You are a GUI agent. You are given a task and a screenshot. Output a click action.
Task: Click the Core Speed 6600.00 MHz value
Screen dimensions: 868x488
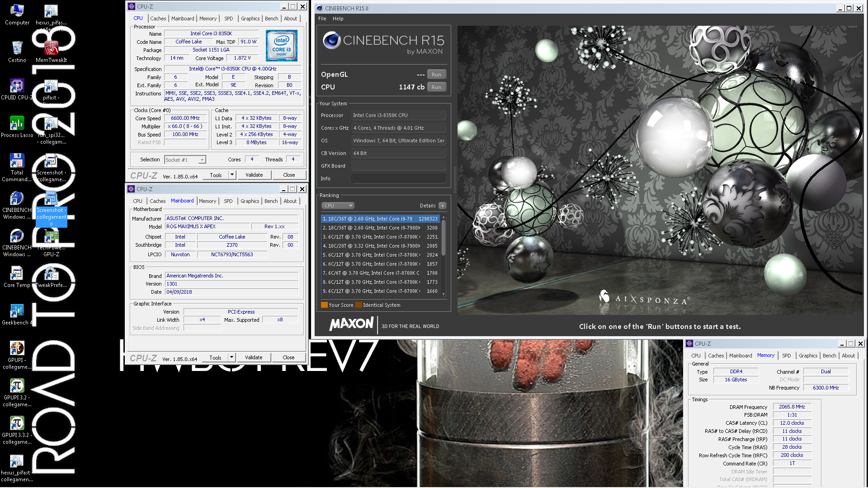coord(185,118)
